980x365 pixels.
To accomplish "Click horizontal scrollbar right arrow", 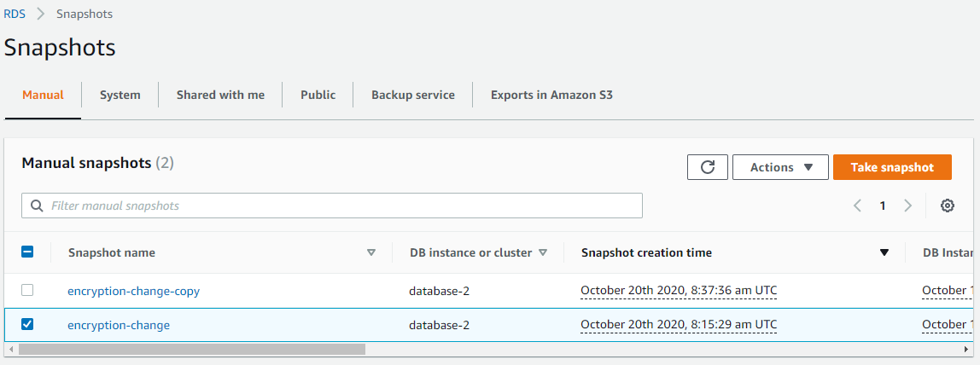I will pyautogui.click(x=968, y=349).
